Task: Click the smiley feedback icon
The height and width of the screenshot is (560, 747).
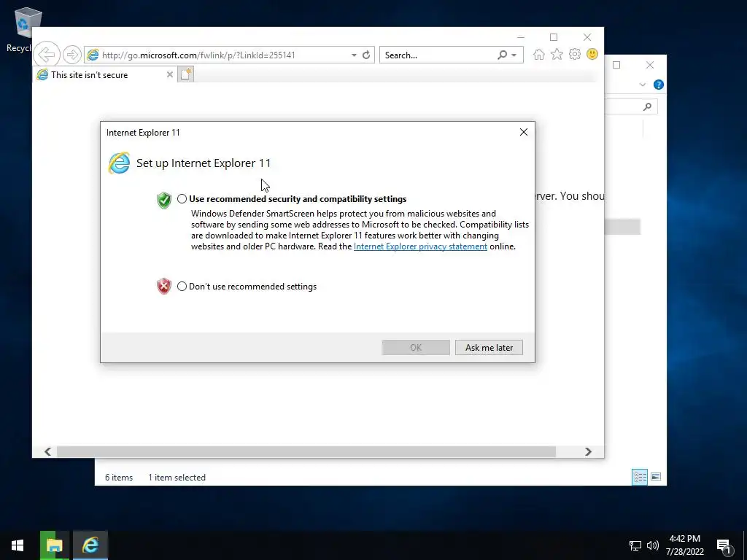Action: [592, 54]
